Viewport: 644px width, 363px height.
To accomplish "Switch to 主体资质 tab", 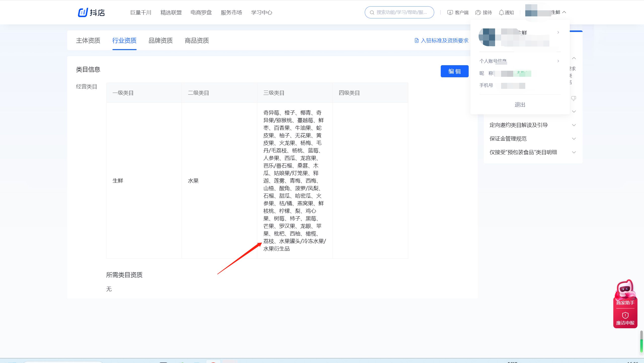I will point(88,41).
